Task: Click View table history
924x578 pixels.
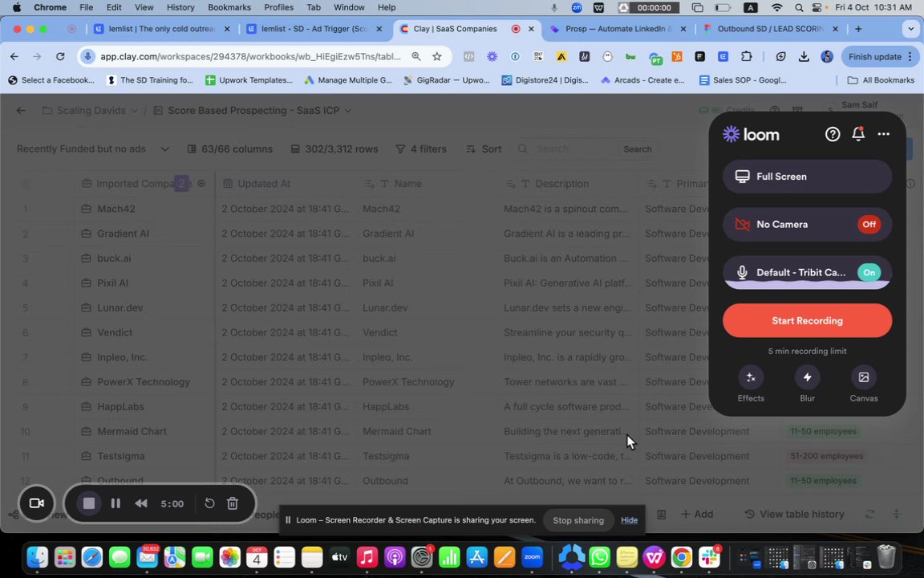Action: [794, 515]
